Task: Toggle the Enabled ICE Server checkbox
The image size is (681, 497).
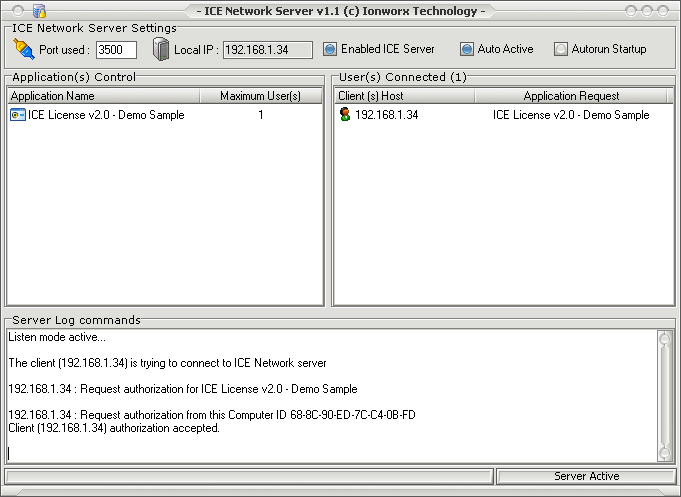Action: click(330, 49)
